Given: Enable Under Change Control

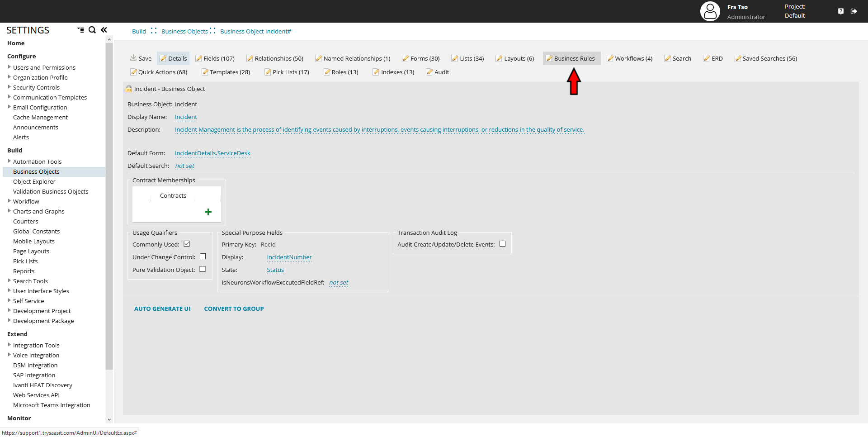Looking at the screenshot, I should click(203, 256).
